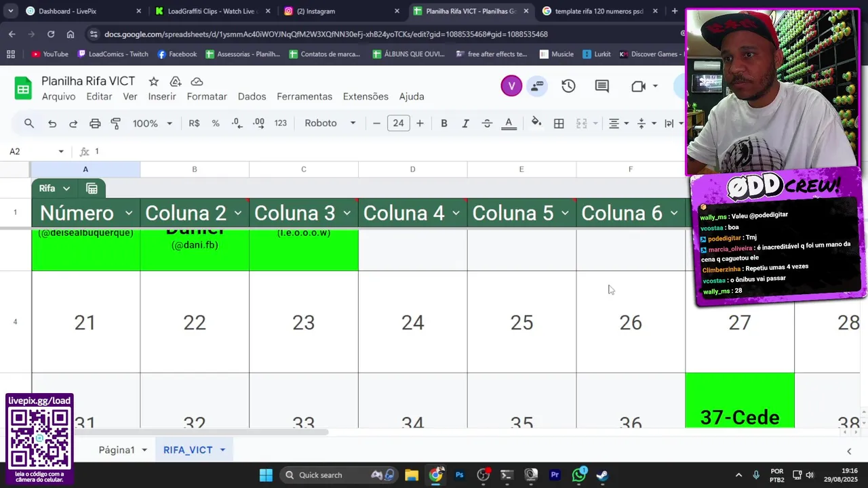
Task: Open Photoshop from the taskbar
Action: (460, 475)
